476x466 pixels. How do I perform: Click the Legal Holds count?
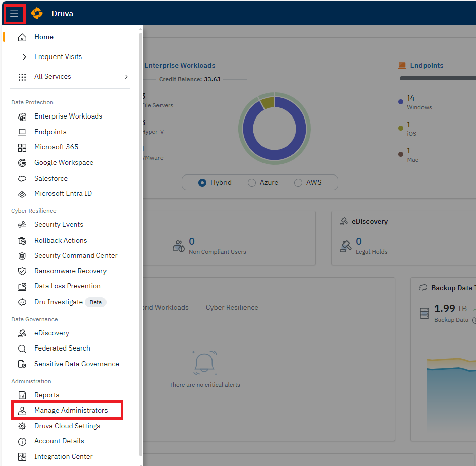[x=359, y=241]
